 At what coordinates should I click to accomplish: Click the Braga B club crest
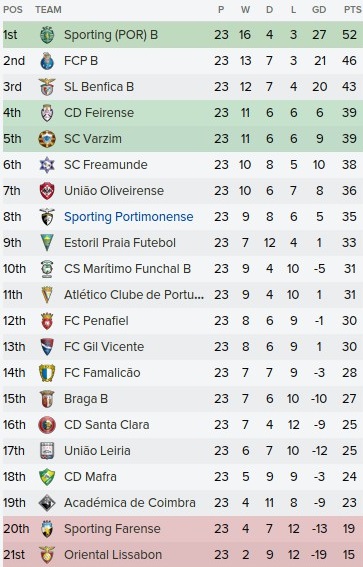click(47, 399)
